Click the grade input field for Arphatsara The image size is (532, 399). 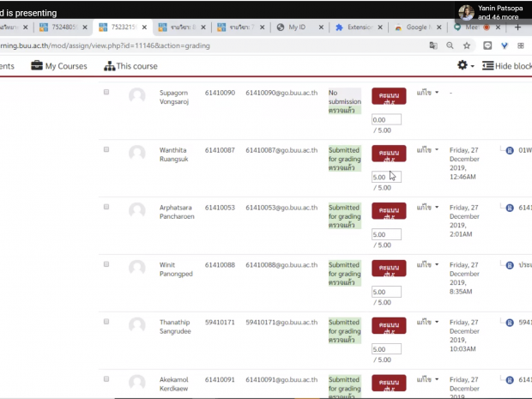pos(386,234)
